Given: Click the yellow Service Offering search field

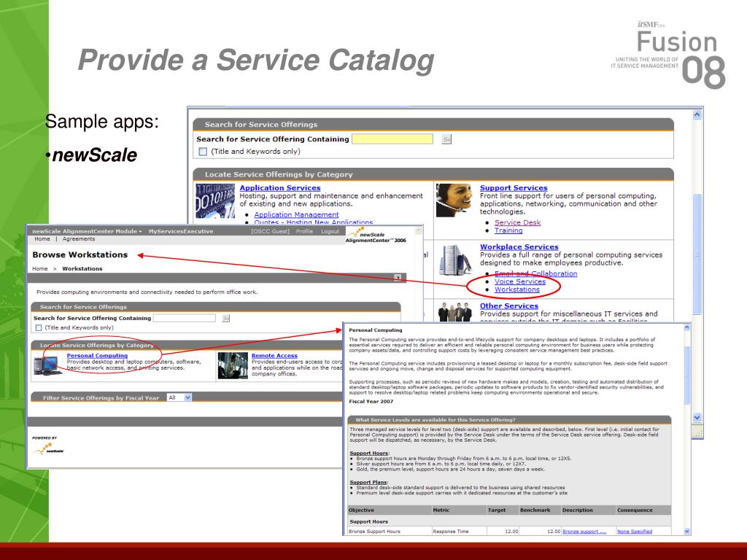Looking at the screenshot, I should [392, 139].
